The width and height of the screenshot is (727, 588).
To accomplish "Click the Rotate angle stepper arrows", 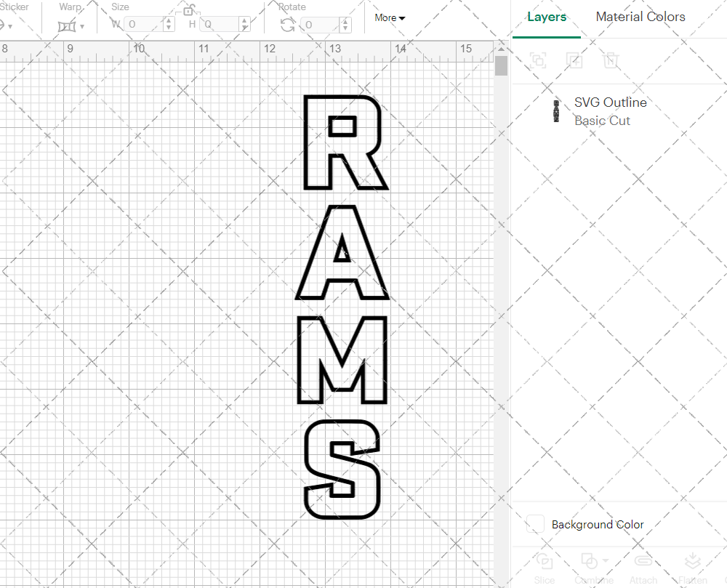I will click(x=345, y=25).
